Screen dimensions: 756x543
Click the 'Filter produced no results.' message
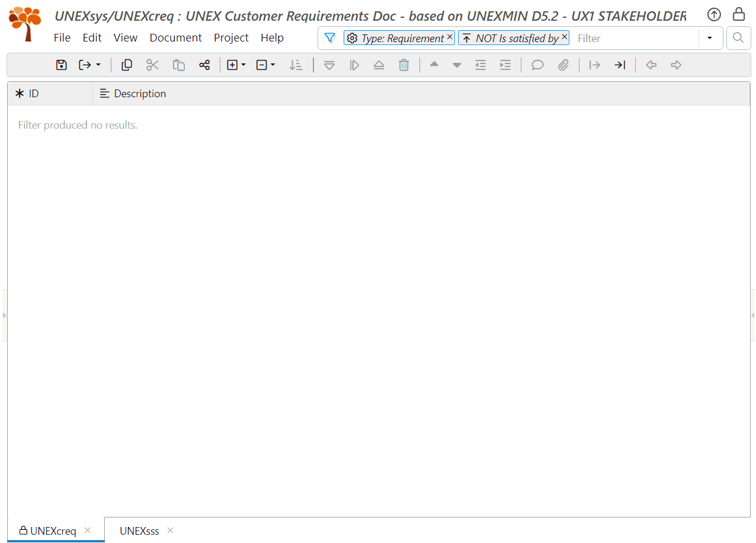[78, 125]
